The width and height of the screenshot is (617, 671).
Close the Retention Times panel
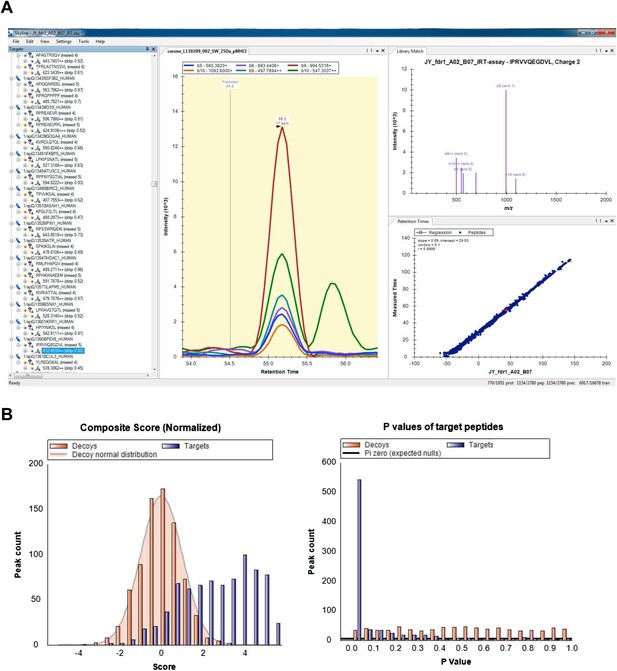pos(612,221)
